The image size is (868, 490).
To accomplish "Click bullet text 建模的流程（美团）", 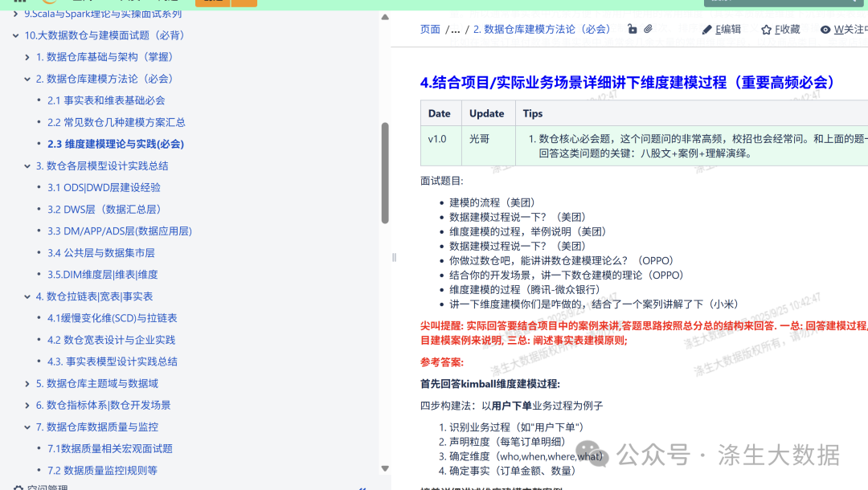I will coord(492,202).
